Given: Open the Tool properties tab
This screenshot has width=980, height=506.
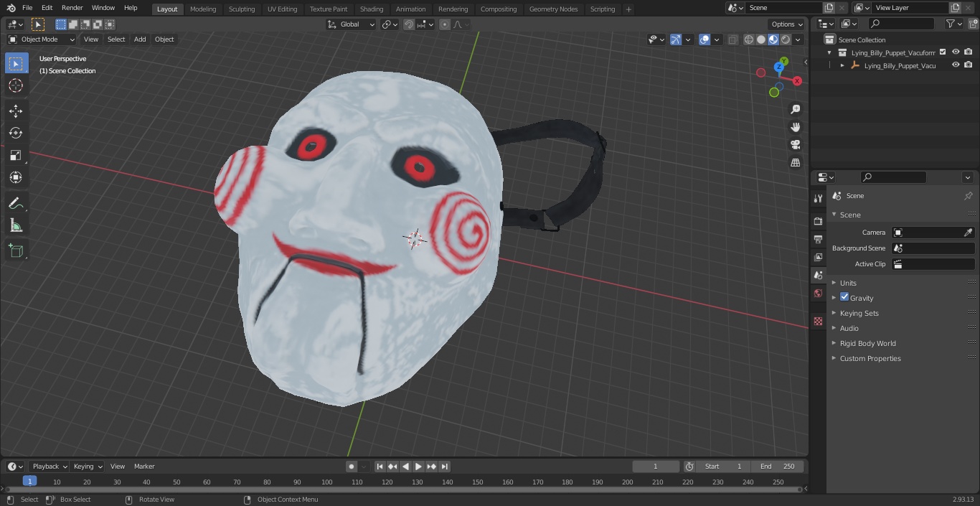Looking at the screenshot, I should point(818,198).
